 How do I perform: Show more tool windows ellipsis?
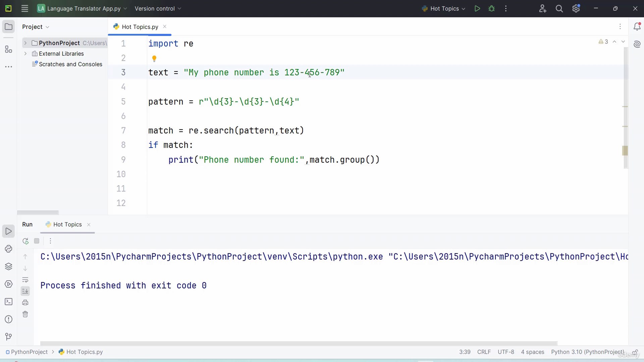(9, 67)
